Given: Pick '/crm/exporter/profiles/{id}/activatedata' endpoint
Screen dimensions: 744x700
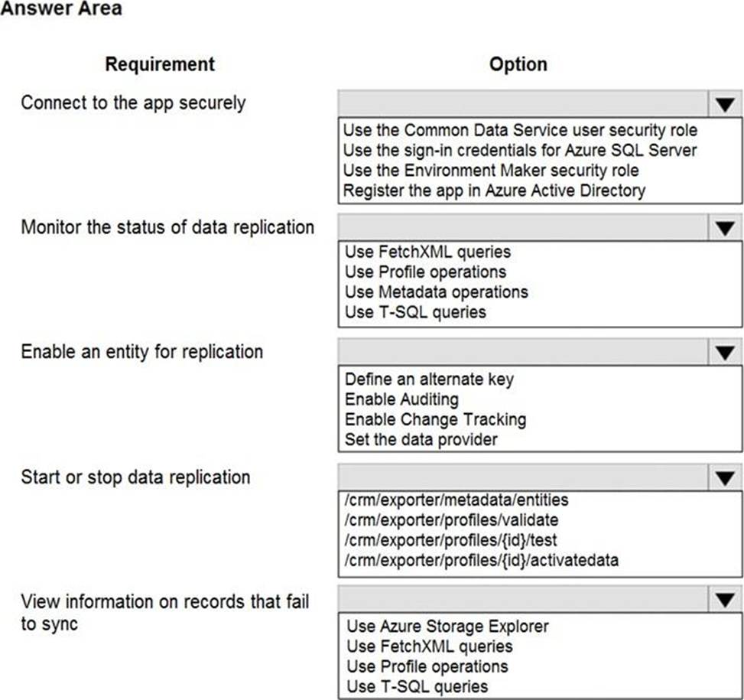Looking at the screenshot, I should [482, 561].
